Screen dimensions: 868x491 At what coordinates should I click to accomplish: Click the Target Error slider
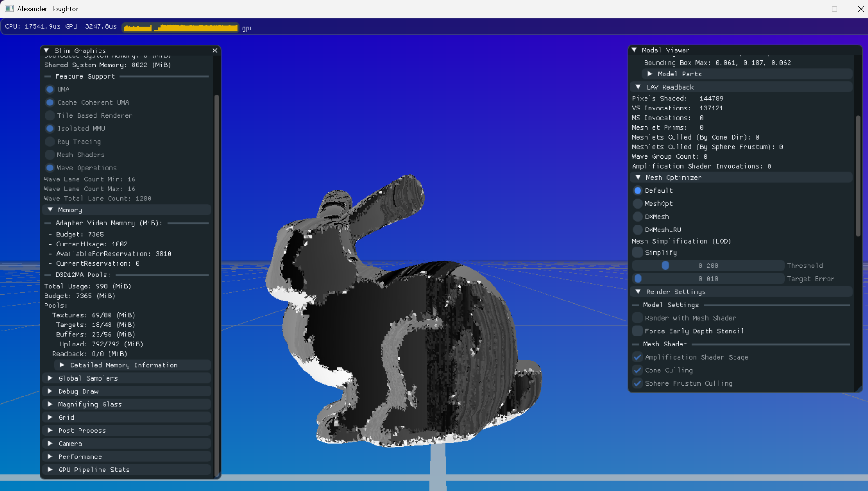coord(708,279)
